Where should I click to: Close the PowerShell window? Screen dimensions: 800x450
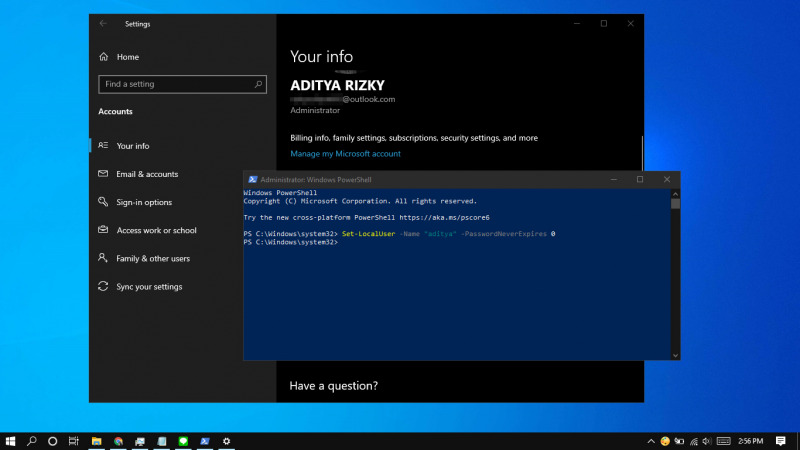(x=667, y=180)
